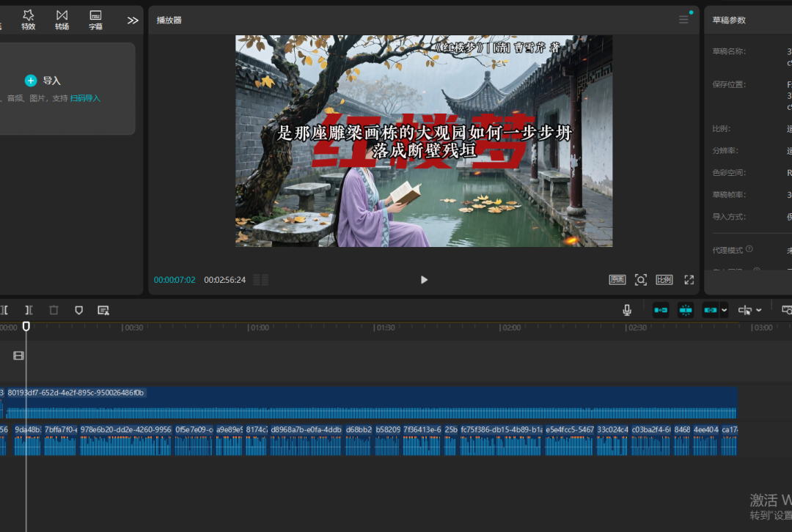Click the 保存位置 label
Viewport: 792px width, 532px height.
pos(728,84)
